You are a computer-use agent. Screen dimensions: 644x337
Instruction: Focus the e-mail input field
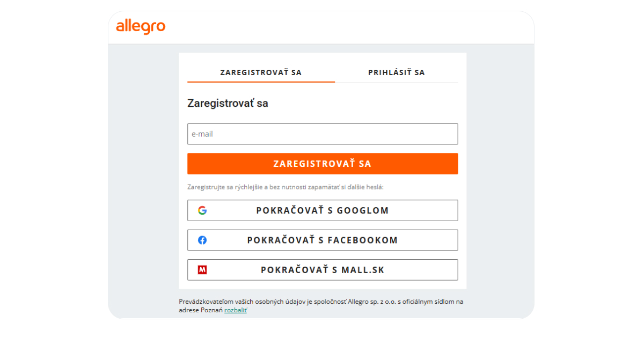click(x=322, y=134)
